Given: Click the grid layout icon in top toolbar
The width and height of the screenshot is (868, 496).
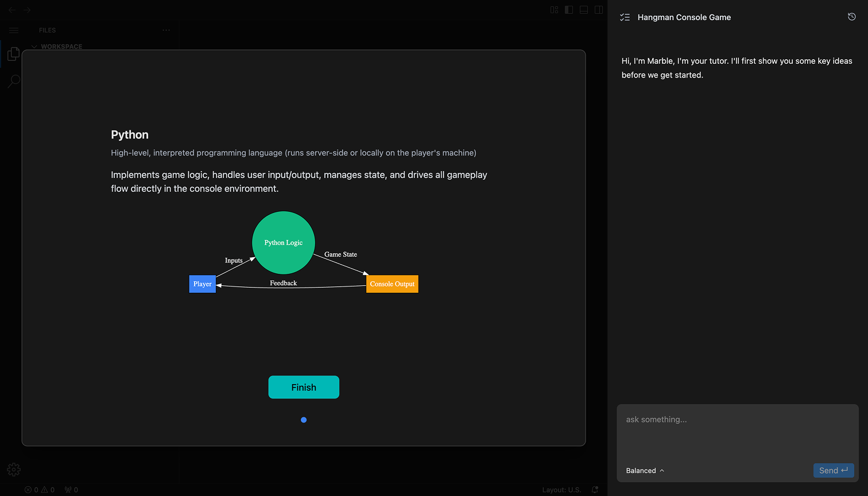Looking at the screenshot, I should click(553, 10).
